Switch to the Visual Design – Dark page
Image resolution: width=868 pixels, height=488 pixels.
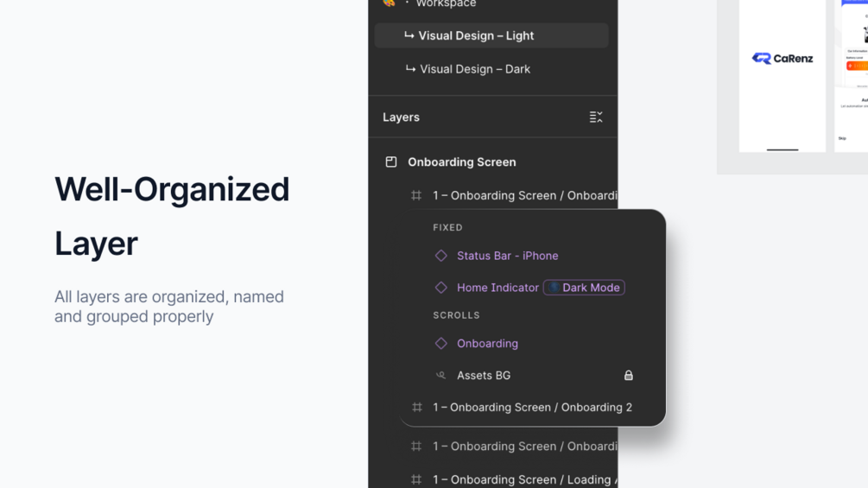pyautogui.click(x=475, y=69)
